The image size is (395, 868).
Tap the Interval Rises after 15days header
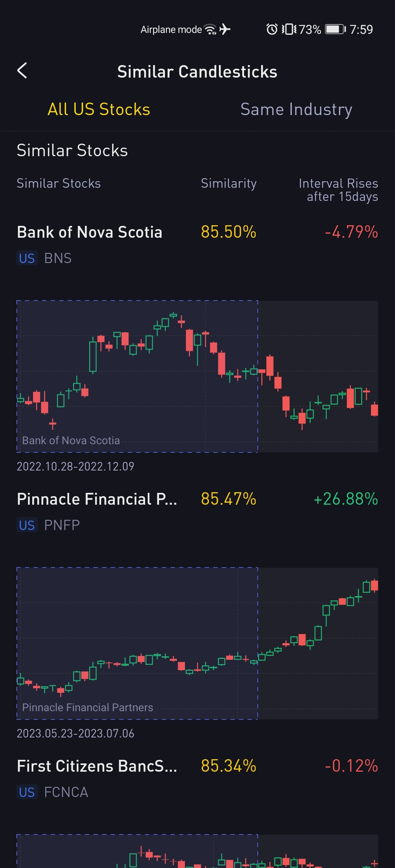pos(338,190)
